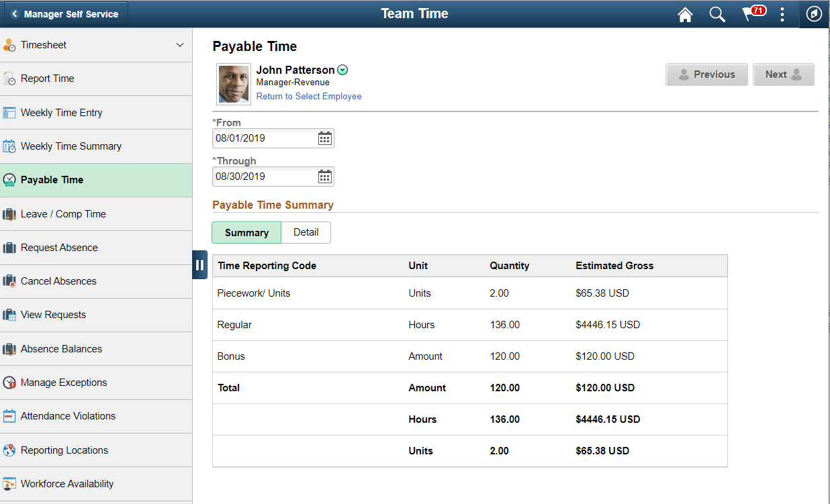Open Attendance Violations menu item
This screenshot has height=504, width=830.
[x=96, y=416]
